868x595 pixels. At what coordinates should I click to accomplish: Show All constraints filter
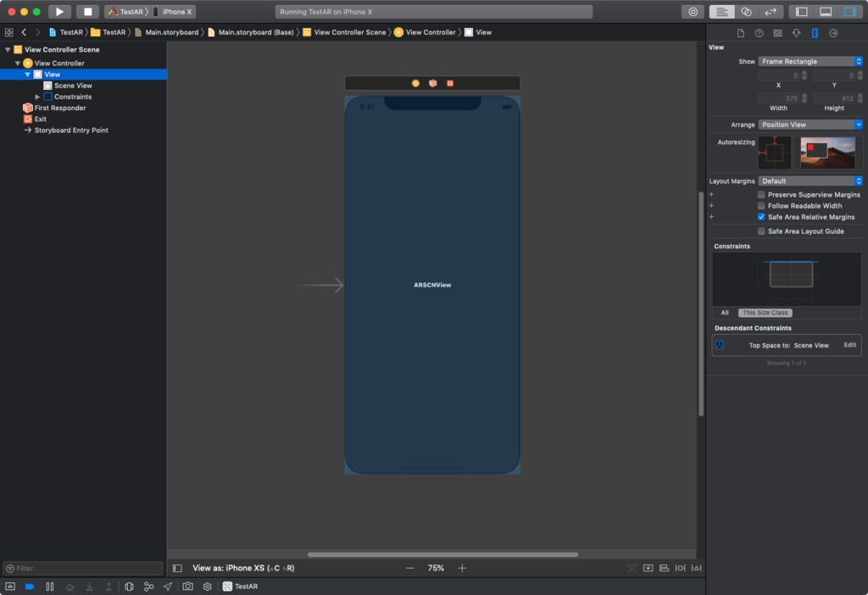coord(725,313)
